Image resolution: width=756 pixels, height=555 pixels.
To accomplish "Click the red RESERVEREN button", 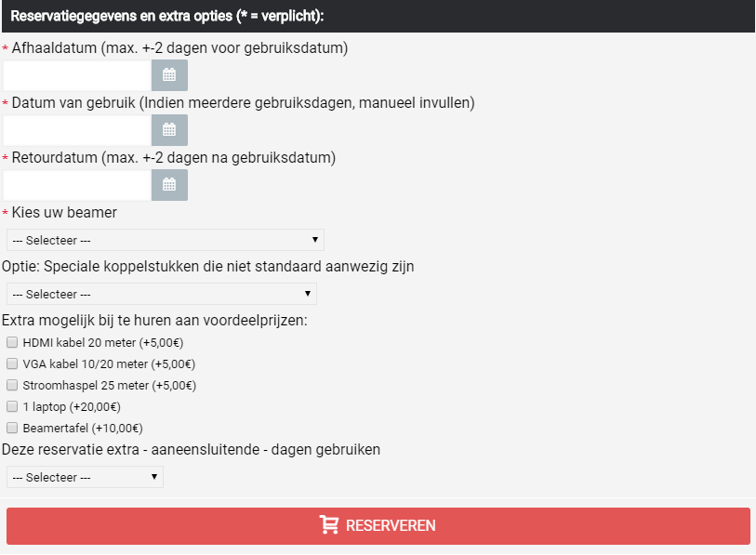I will click(378, 526).
